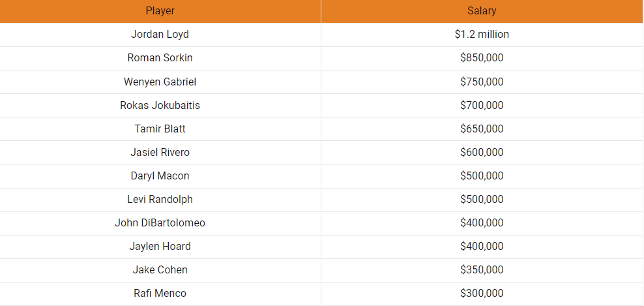Click the $1.2 million salary cell
The height and width of the screenshot is (306, 644).
pos(482,35)
